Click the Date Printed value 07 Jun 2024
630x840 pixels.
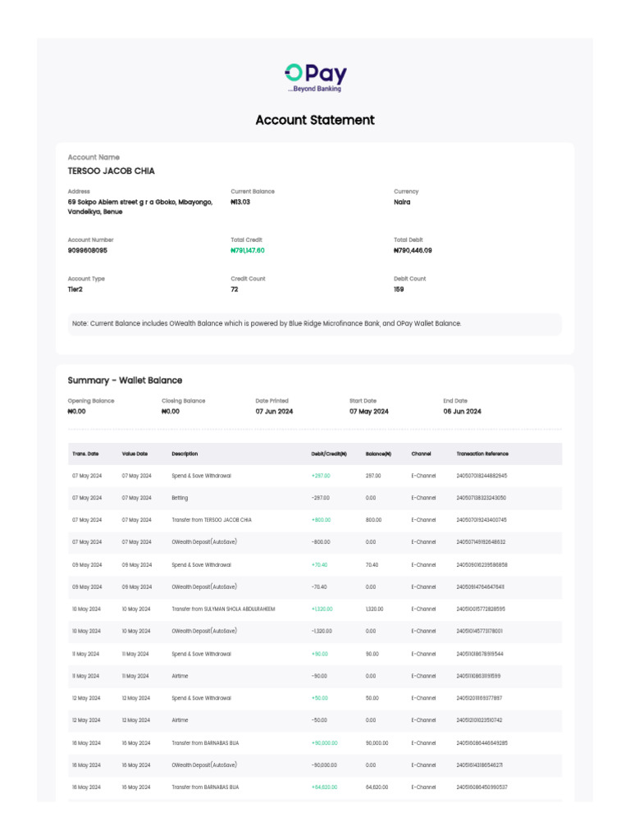(274, 411)
